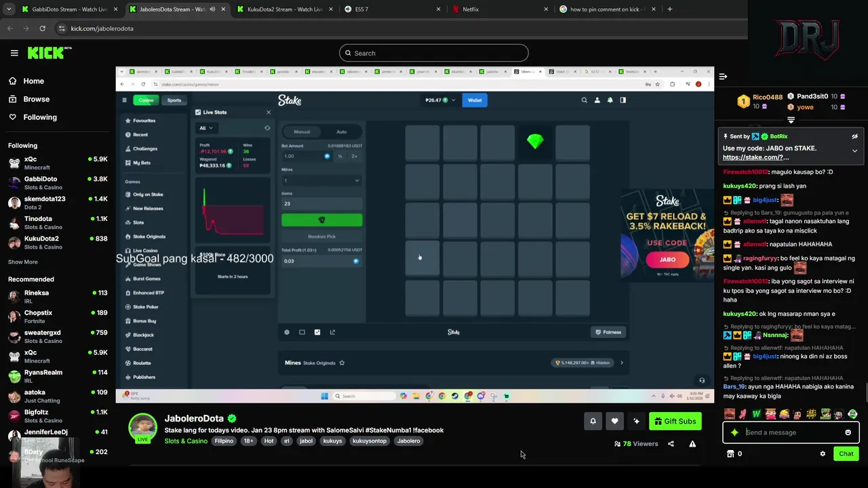Double the bet with 2x button
The image size is (868, 488).
[x=354, y=156]
